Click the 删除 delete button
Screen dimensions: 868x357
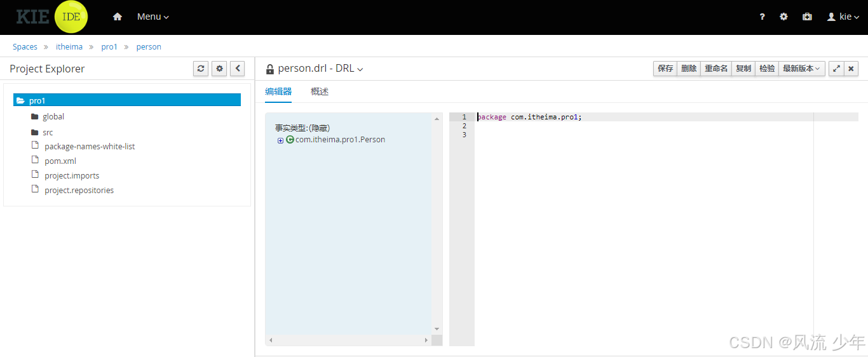(x=689, y=69)
